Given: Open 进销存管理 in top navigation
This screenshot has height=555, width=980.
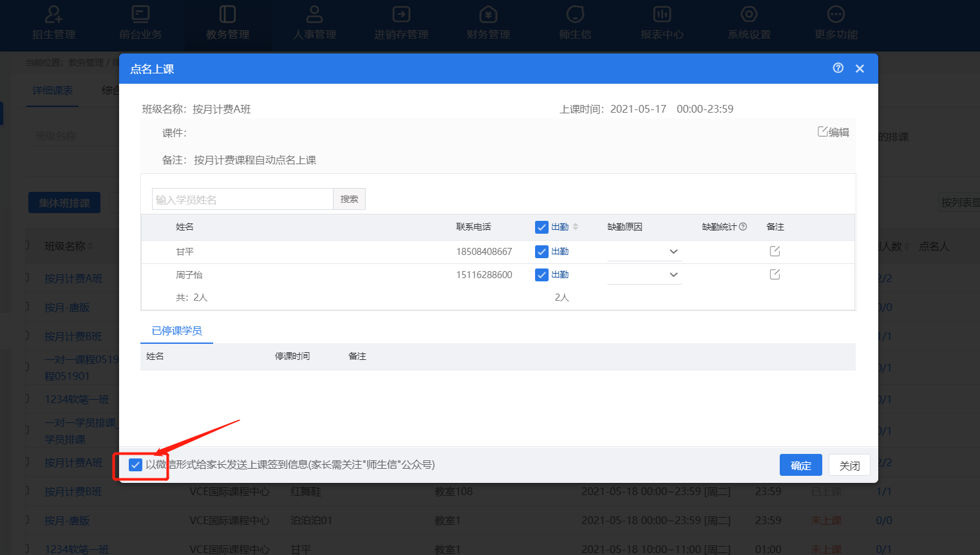Looking at the screenshot, I should 401,23.
